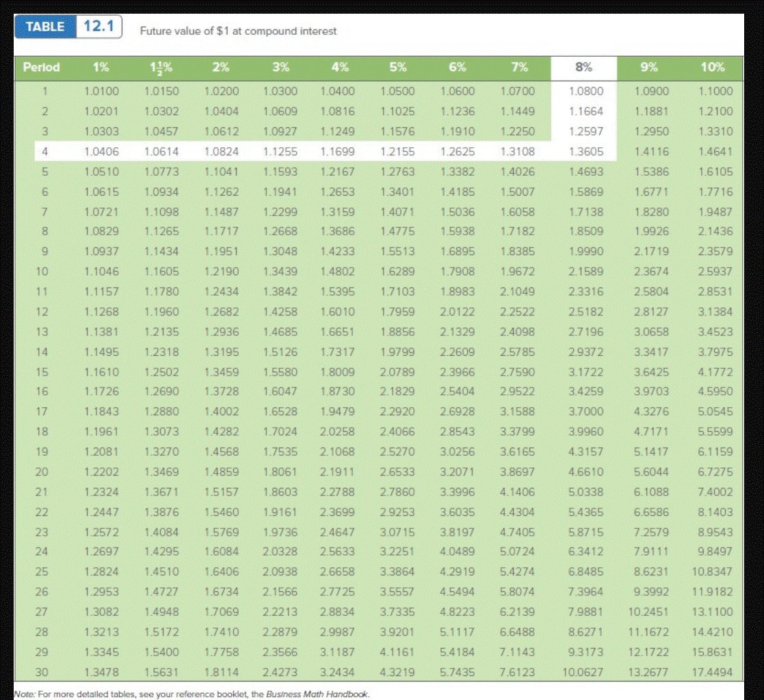Select value 1.3605 in highlighted row 4

click(586, 152)
